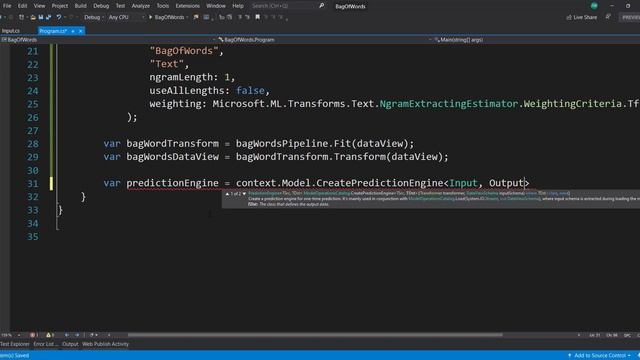640x360 pixels.
Task: Click the Open File folder icon
Action: click(x=33, y=17)
